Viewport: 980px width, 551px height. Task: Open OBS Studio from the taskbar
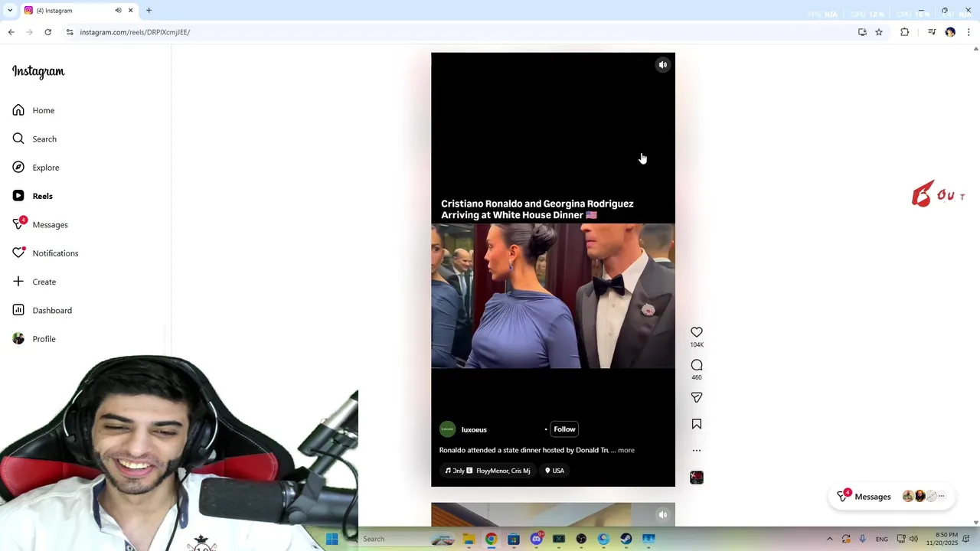(581, 539)
